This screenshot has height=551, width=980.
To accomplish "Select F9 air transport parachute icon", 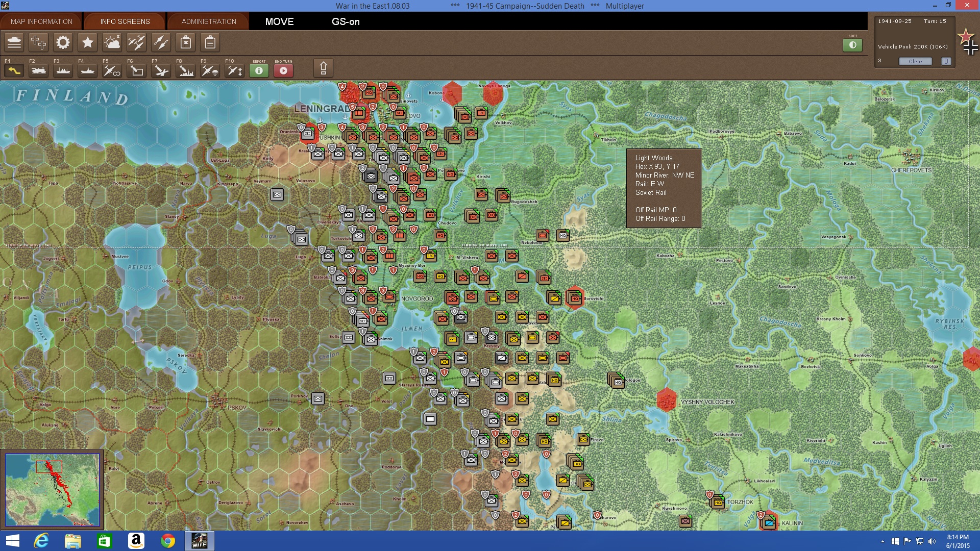I will (210, 70).
